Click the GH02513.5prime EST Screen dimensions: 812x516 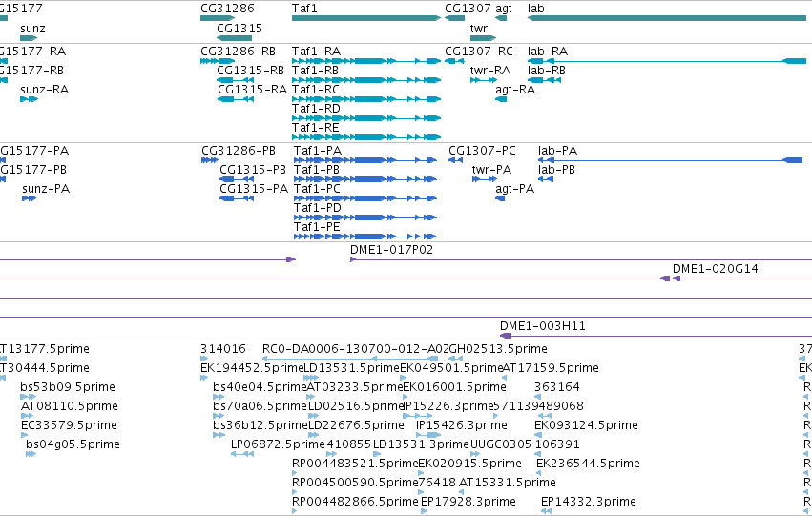[456, 359]
